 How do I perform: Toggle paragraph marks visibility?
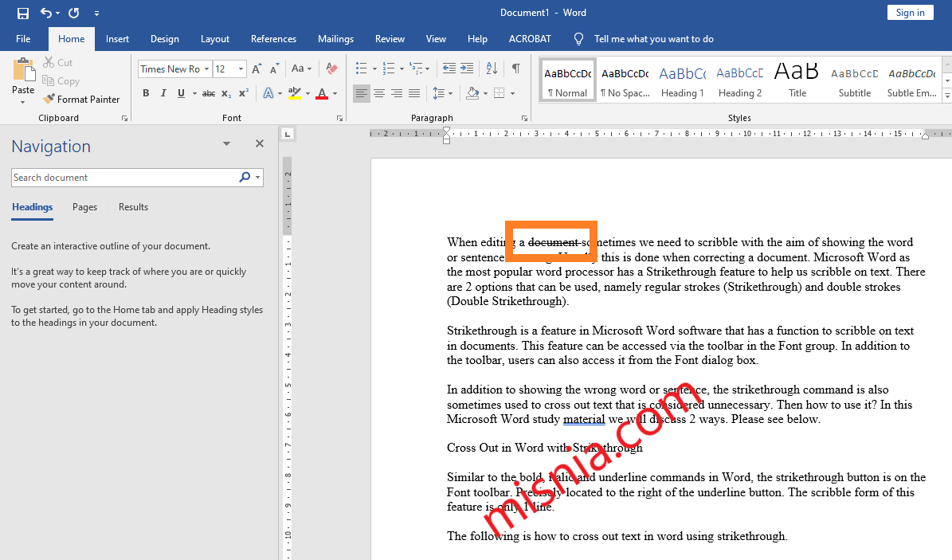click(515, 69)
